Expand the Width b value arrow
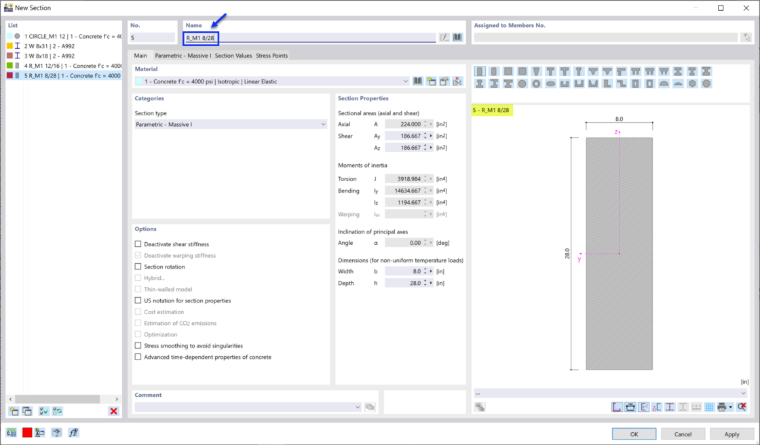The image size is (760, 445). [x=431, y=271]
